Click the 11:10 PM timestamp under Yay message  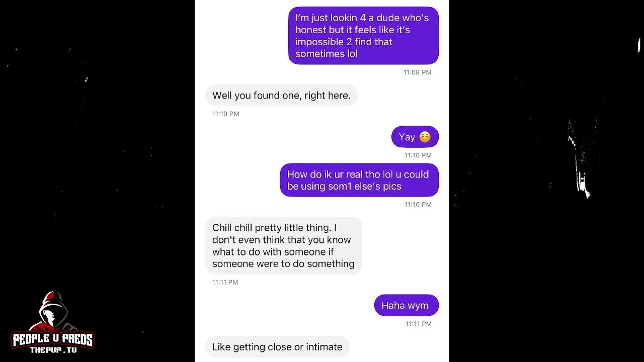click(x=418, y=155)
